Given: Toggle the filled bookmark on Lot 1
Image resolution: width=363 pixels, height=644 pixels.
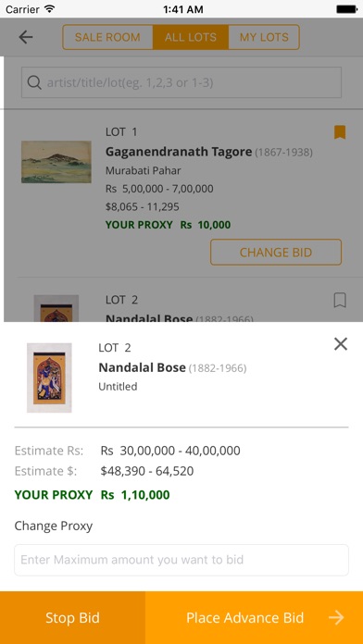Looking at the screenshot, I should (x=340, y=132).
